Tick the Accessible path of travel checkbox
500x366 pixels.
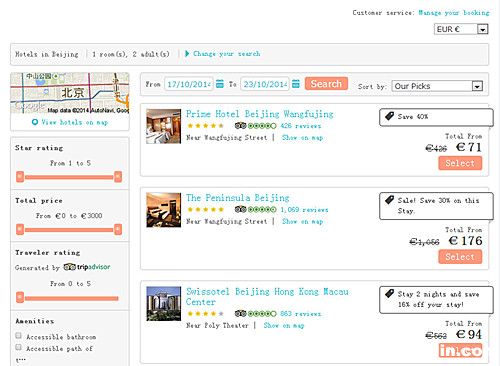[x=19, y=347]
